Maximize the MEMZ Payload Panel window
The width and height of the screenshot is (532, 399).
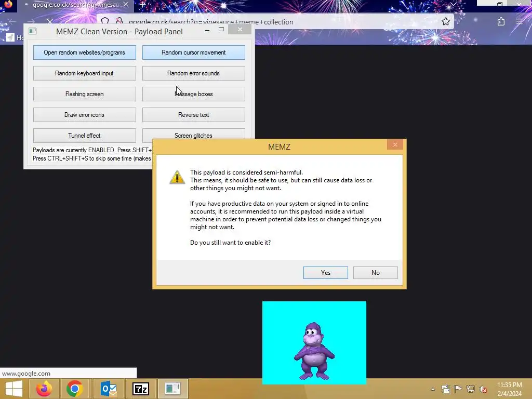(221, 30)
